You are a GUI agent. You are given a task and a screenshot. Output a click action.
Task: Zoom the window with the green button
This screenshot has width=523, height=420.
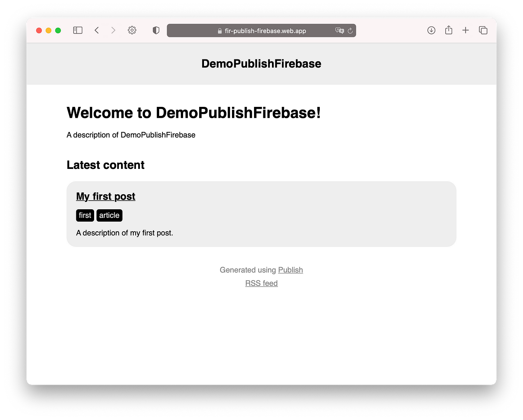tap(58, 30)
